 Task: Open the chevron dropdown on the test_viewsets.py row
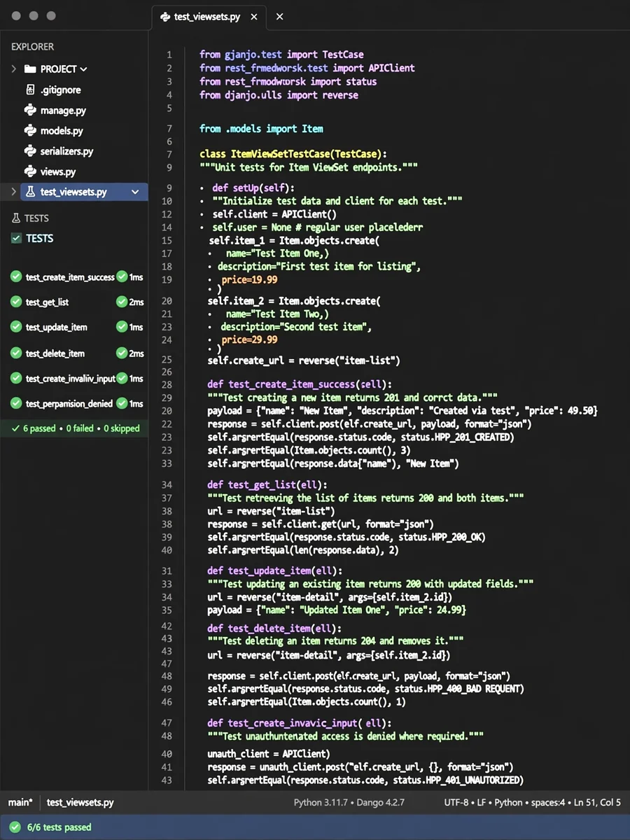pos(135,192)
